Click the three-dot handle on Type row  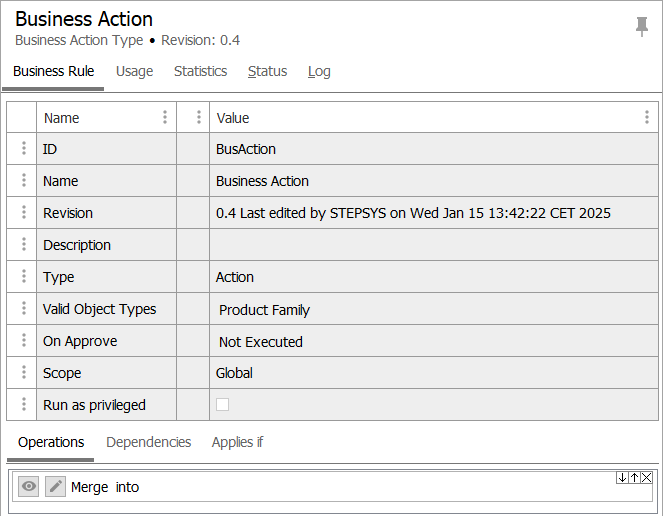(22, 277)
